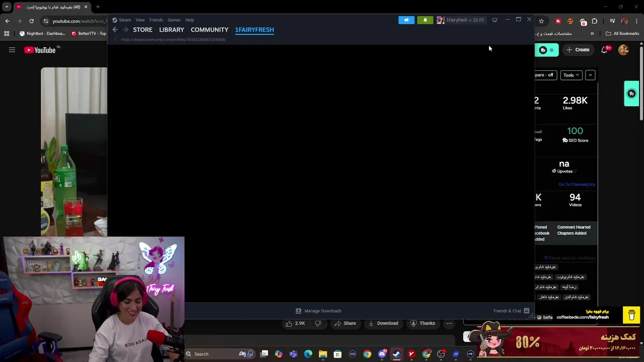Screen dimensions: 644x362
Task: Click the TubeBuddy side tab icon
Action: [x=631, y=94]
